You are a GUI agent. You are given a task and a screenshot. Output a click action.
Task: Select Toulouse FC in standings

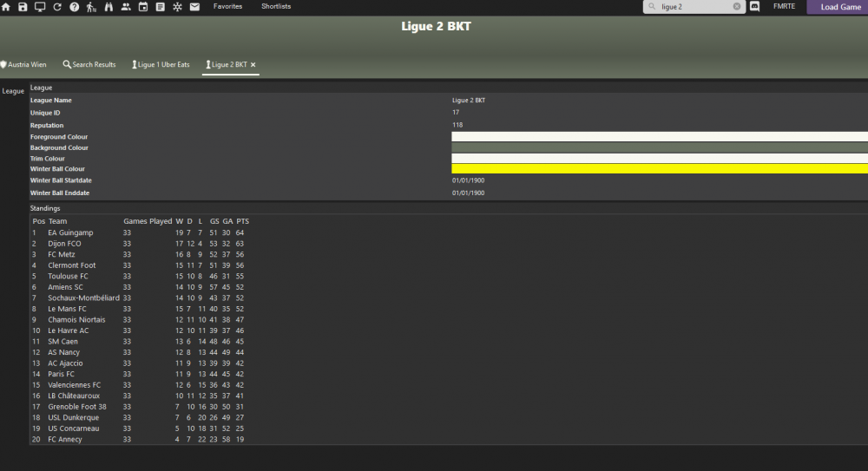tap(68, 276)
